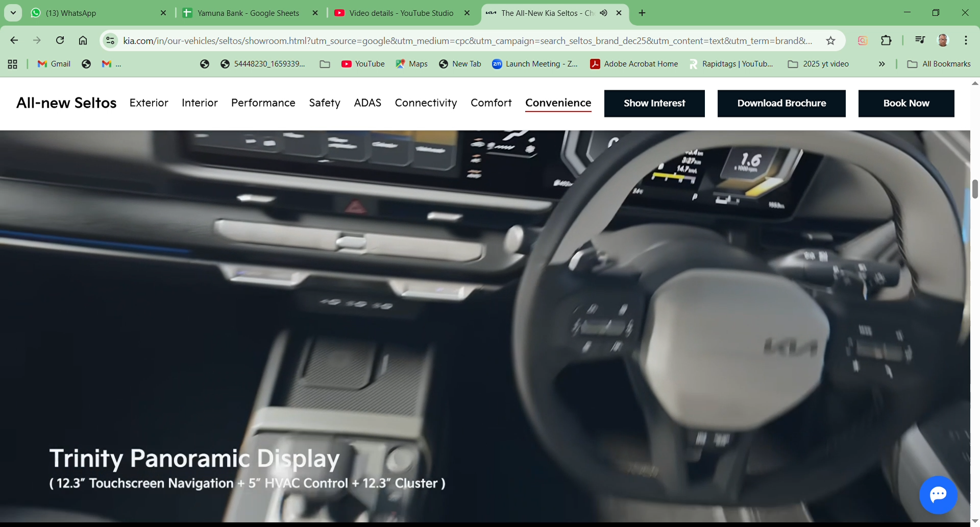
Task: Click the page vertical scrollbar thumb
Action: (x=975, y=189)
